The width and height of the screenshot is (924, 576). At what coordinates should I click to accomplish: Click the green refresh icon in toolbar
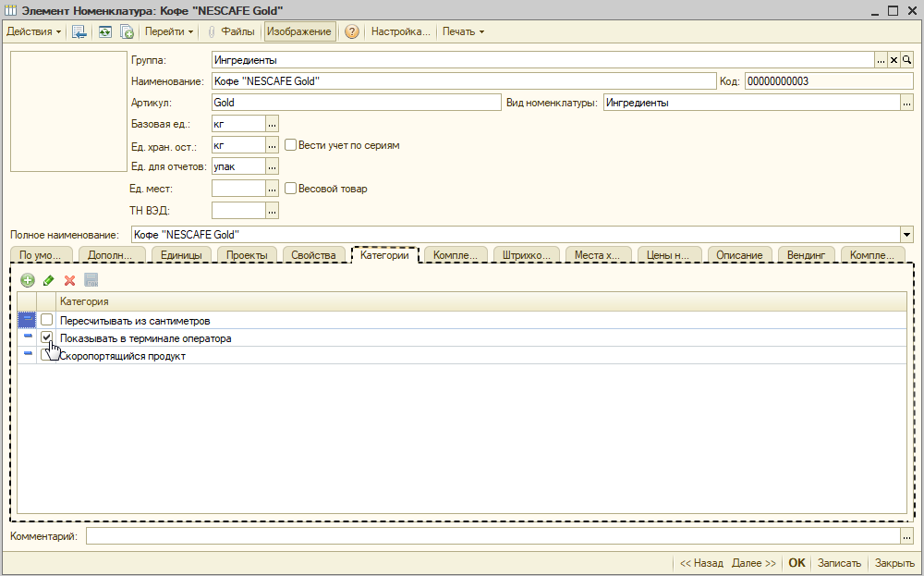(x=105, y=31)
